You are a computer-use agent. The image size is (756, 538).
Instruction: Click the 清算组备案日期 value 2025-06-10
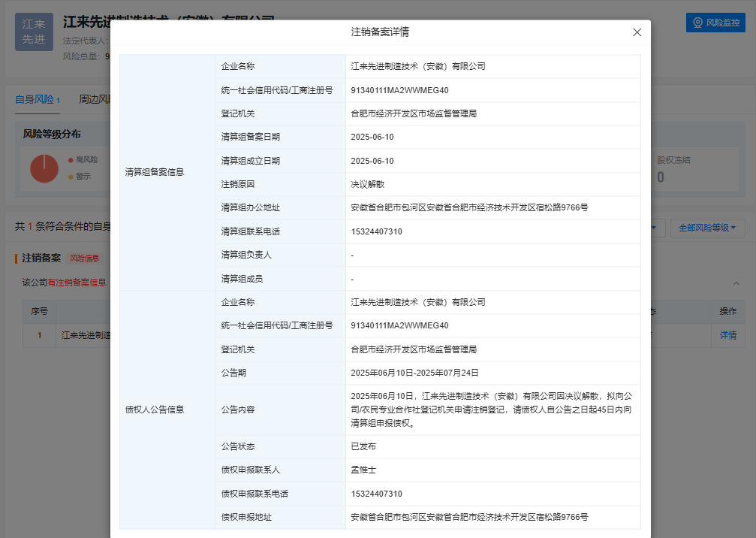coord(372,137)
